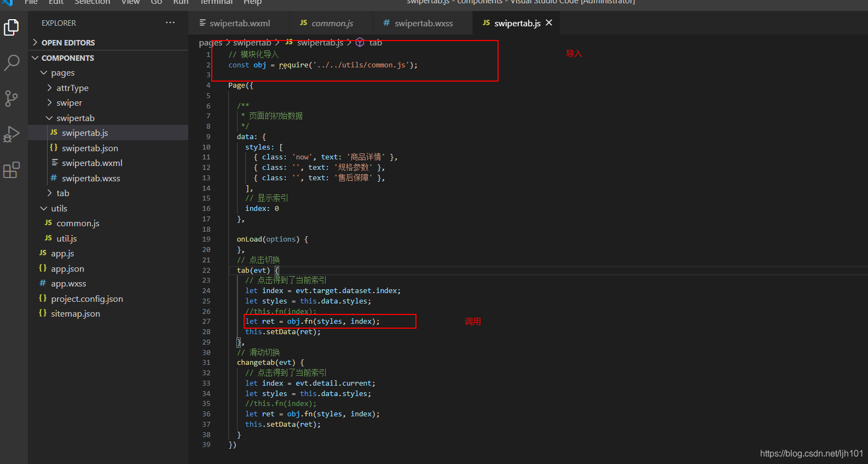Open Explorer more actions ellipsis
This screenshot has width=868, height=464.
[x=170, y=23]
